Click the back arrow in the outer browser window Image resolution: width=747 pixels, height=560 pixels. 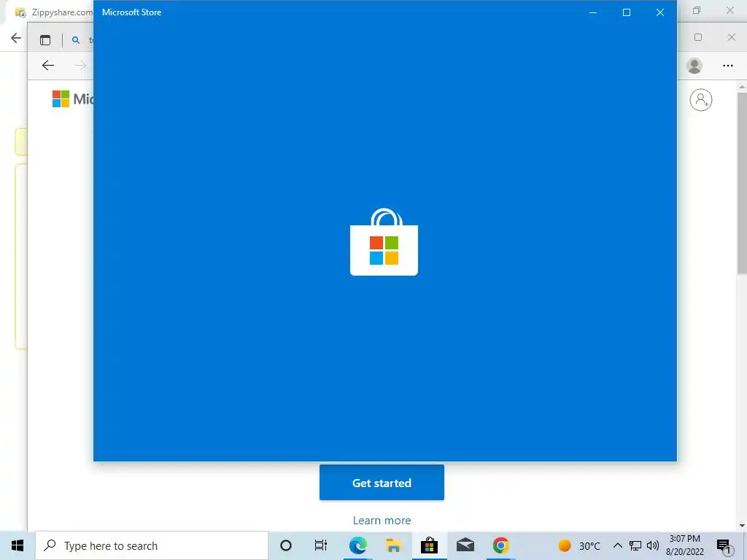16,38
